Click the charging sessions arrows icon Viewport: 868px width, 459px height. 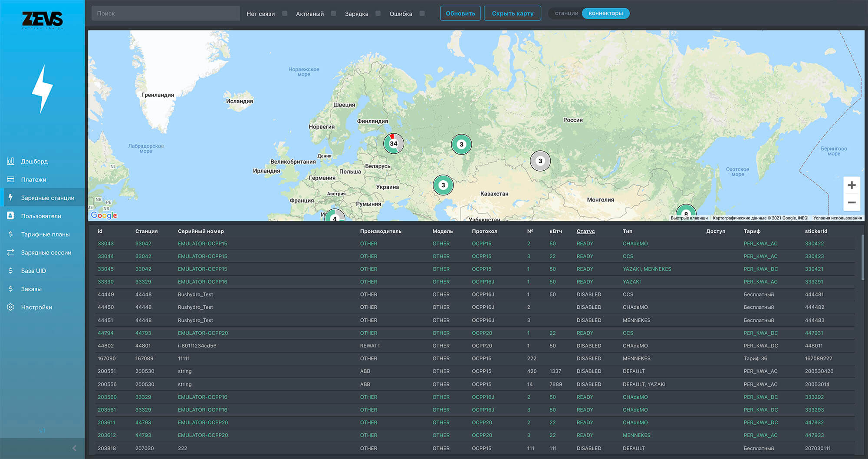[x=10, y=252]
